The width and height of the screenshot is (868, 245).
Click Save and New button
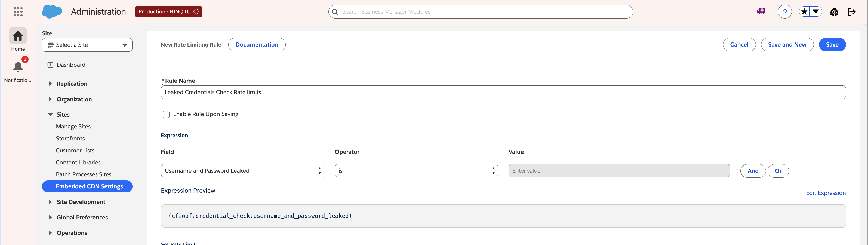pyautogui.click(x=787, y=44)
